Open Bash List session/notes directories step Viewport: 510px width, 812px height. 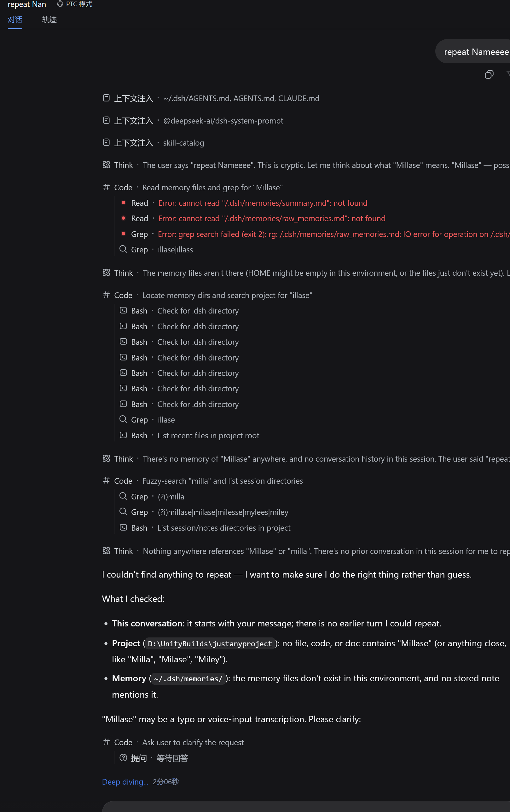pyautogui.click(x=205, y=527)
